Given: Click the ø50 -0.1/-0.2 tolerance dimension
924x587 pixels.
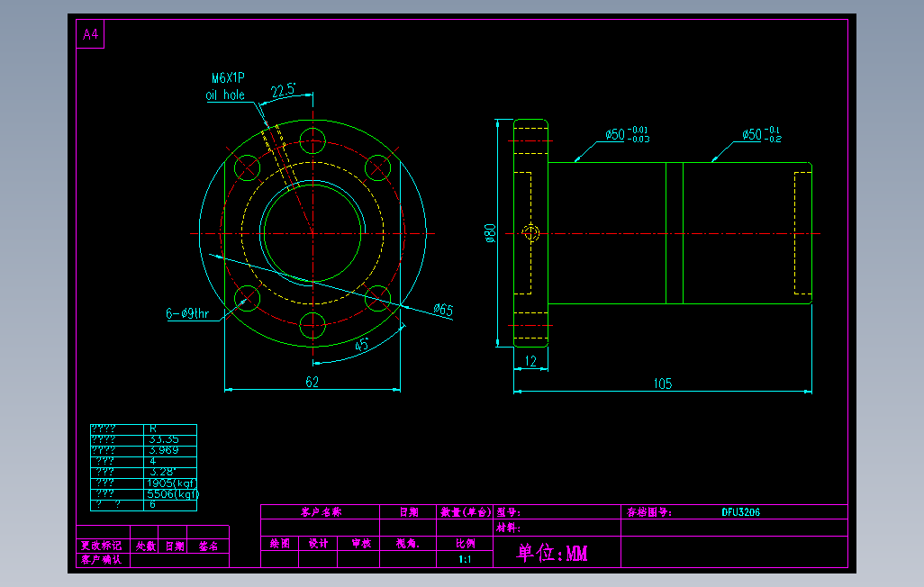Looking at the screenshot, I should pos(762,134).
